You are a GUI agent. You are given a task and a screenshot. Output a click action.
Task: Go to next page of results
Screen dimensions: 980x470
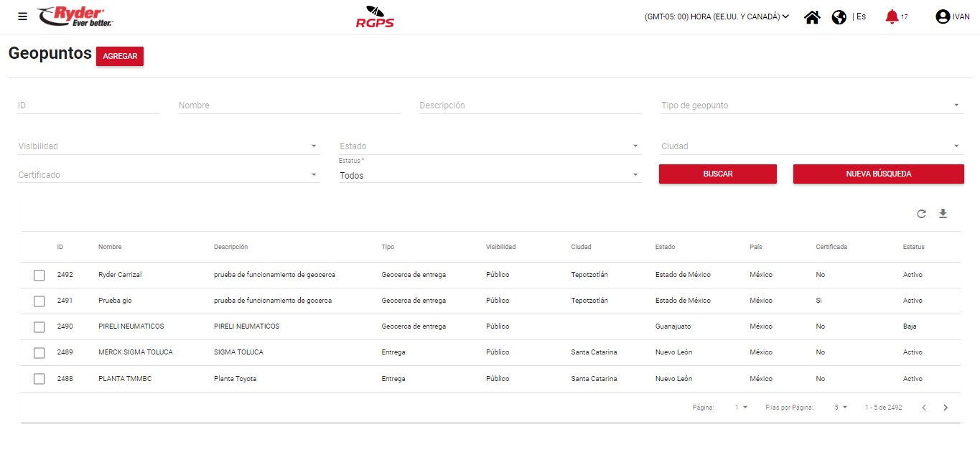pos(946,408)
